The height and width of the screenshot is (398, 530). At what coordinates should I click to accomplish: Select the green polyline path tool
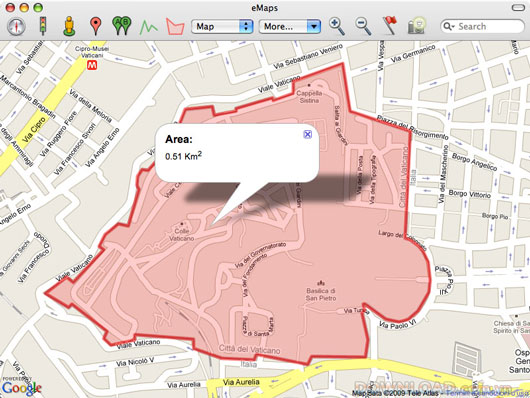click(x=148, y=27)
